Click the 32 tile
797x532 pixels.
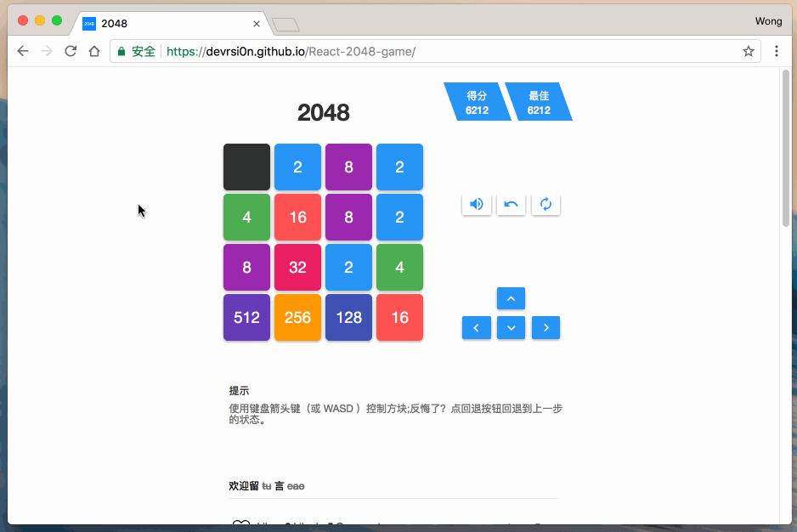(298, 268)
